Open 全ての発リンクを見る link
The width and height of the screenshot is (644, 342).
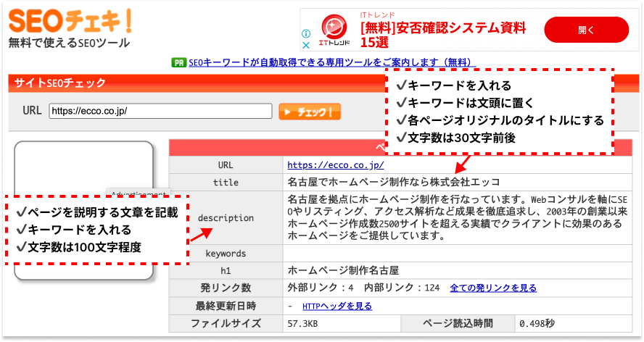(x=493, y=288)
